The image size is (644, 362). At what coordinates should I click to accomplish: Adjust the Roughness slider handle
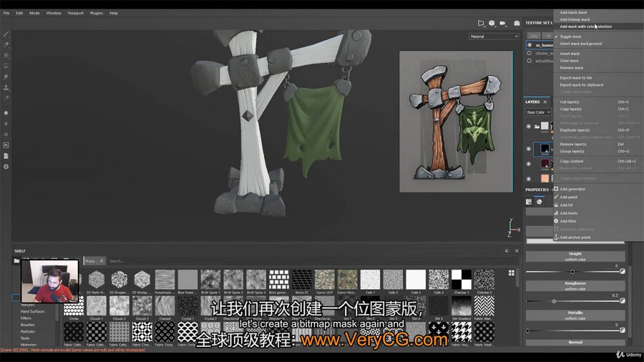point(554,301)
